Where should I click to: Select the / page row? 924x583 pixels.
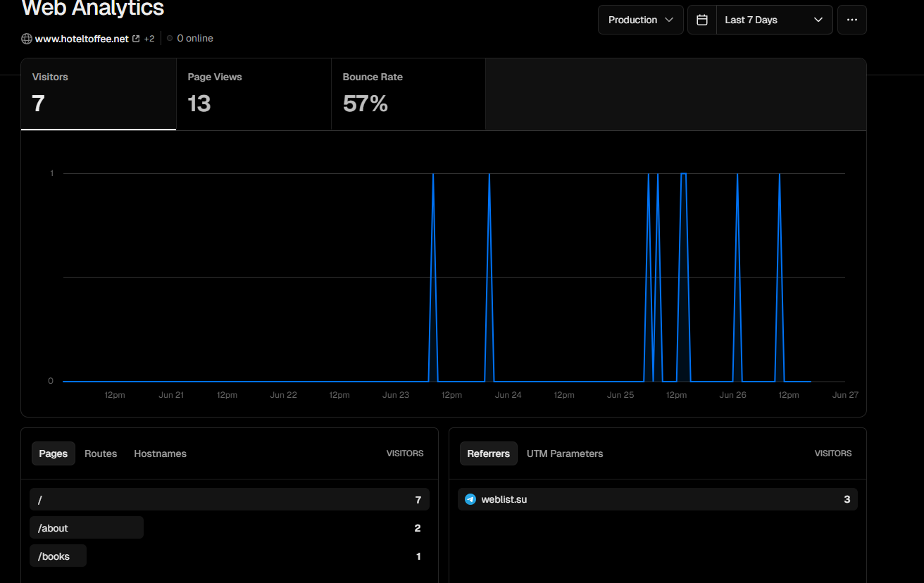tap(230, 499)
